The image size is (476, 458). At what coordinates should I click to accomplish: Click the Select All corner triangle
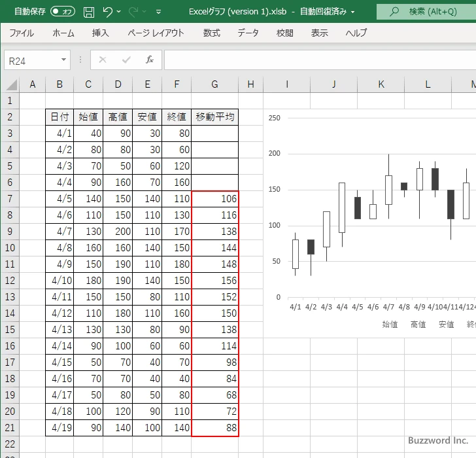(12, 85)
